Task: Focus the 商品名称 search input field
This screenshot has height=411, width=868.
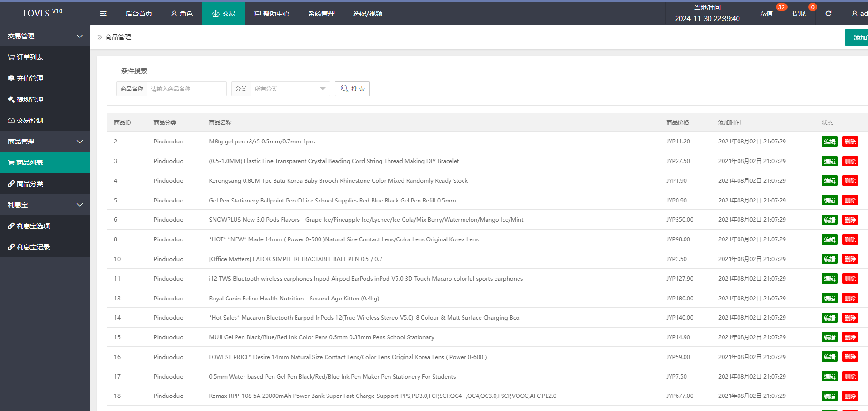Action: pyautogui.click(x=186, y=89)
